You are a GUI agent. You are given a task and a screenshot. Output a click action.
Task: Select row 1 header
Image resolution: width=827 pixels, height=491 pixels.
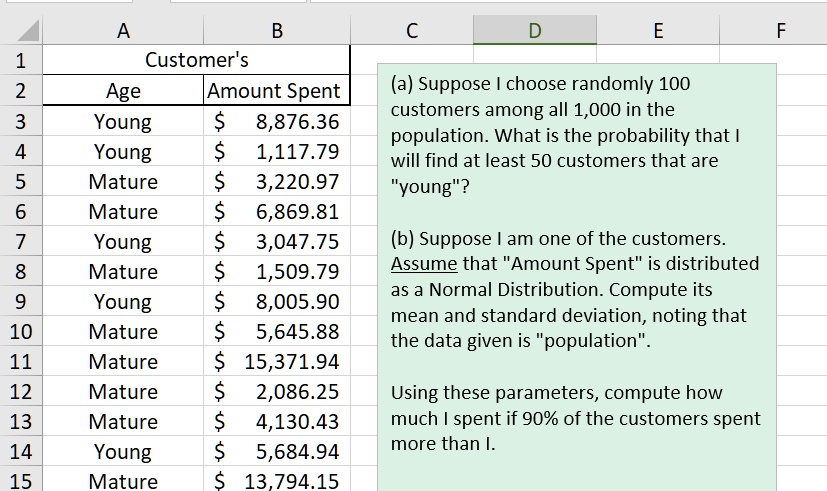(x=22, y=60)
